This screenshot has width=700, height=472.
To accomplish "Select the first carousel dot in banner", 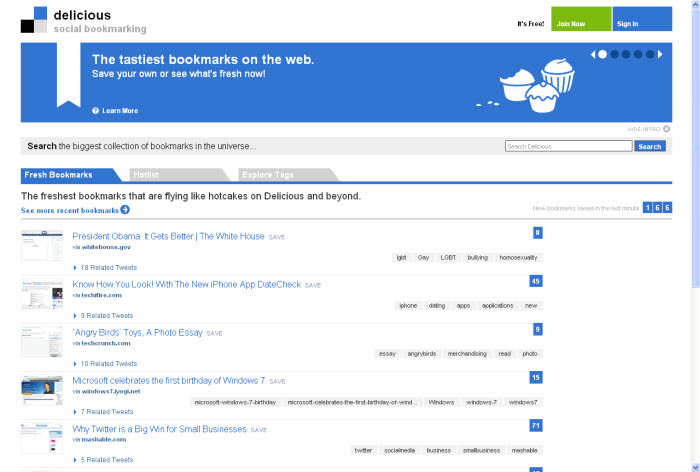I will point(602,54).
